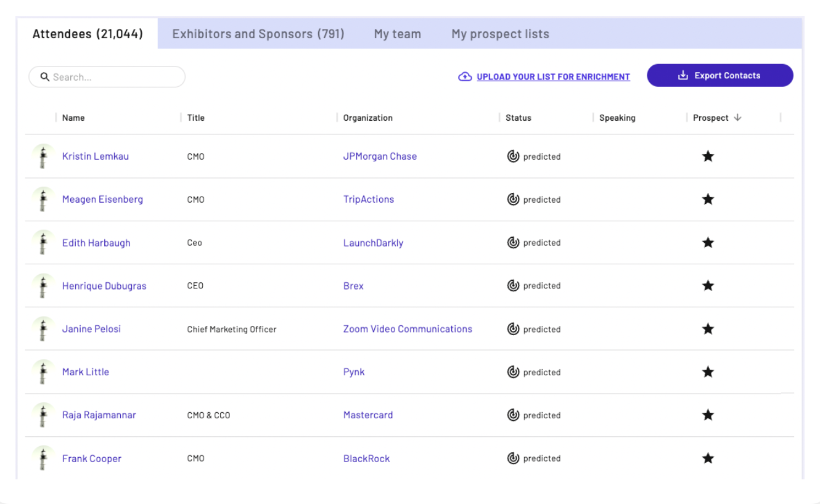The height and width of the screenshot is (504, 820).
Task: Open the My prospect lists tab
Action: (x=500, y=34)
